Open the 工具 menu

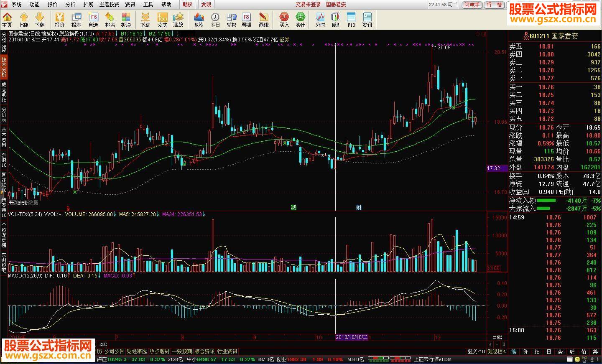tap(148, 5)
